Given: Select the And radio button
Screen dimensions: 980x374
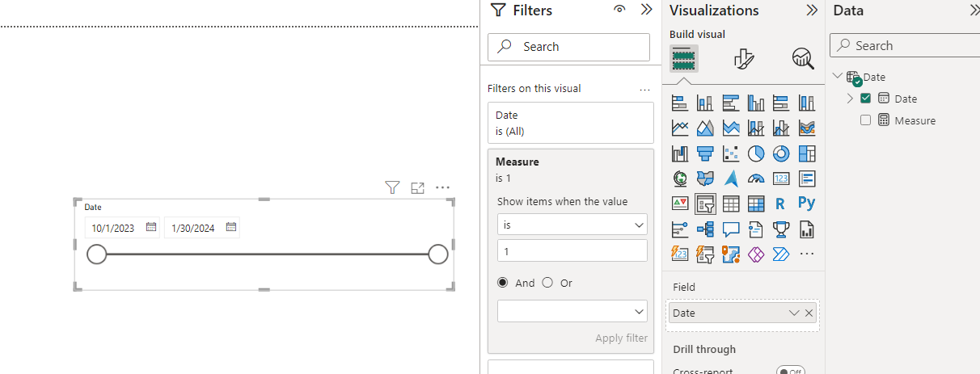Looking at the screenshot, I should [503, 283].
